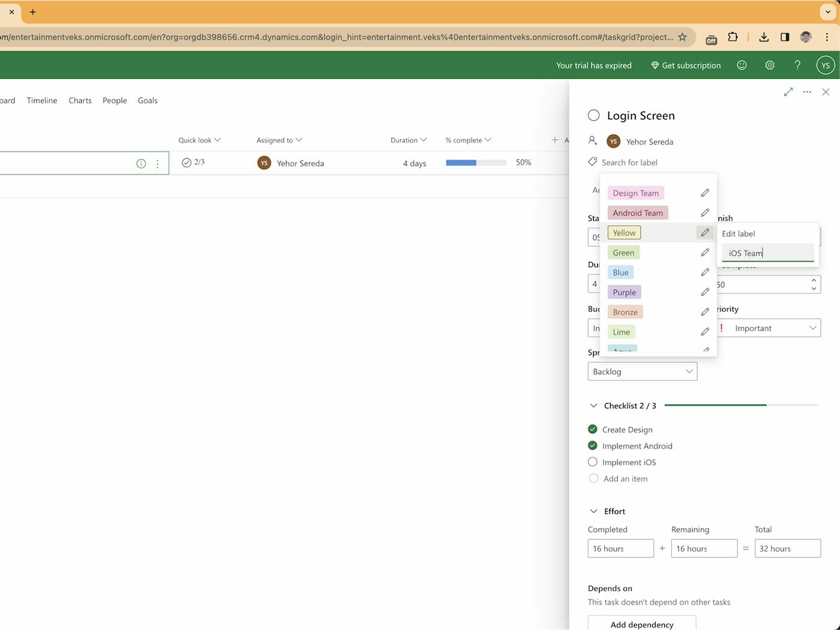The height and width of the screenshot is (630, 840).
Task: Click Get subscription
Action: [686, 65]
